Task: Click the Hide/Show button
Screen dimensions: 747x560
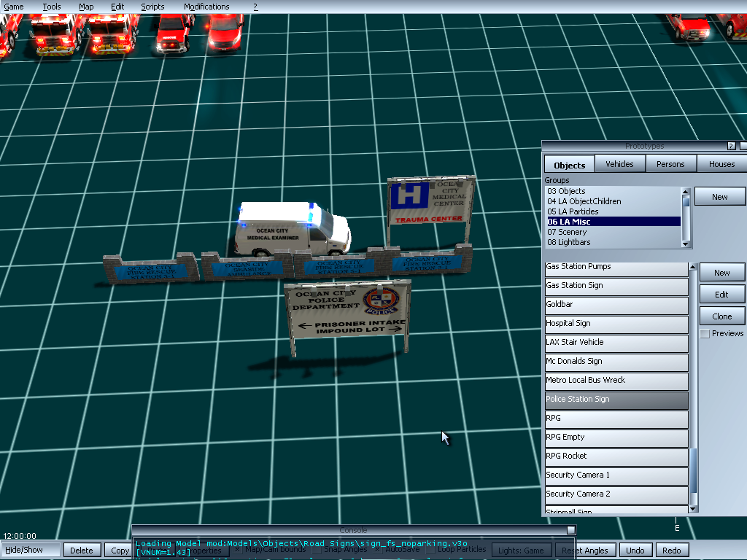Action: tap(30, 550)
